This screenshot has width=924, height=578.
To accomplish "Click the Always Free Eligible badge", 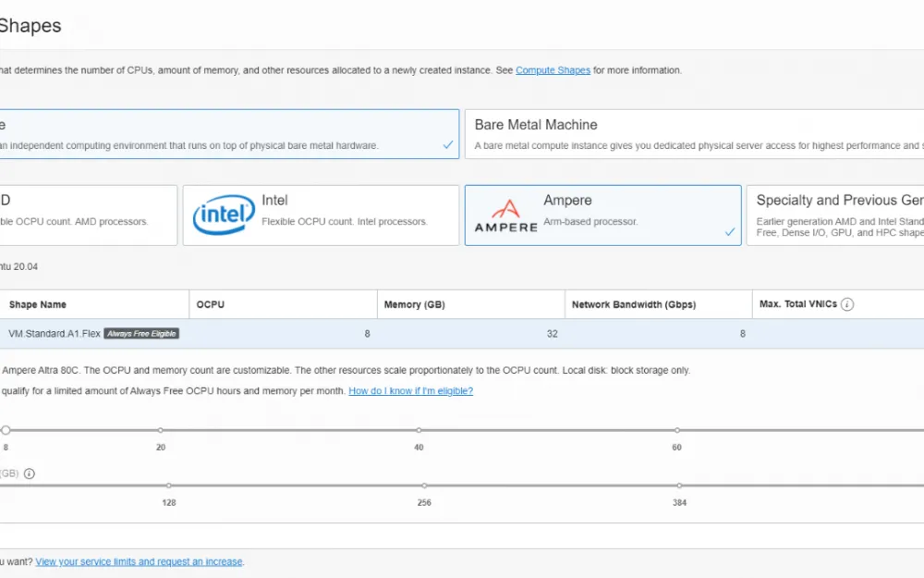I will click(x=141, y=334).
